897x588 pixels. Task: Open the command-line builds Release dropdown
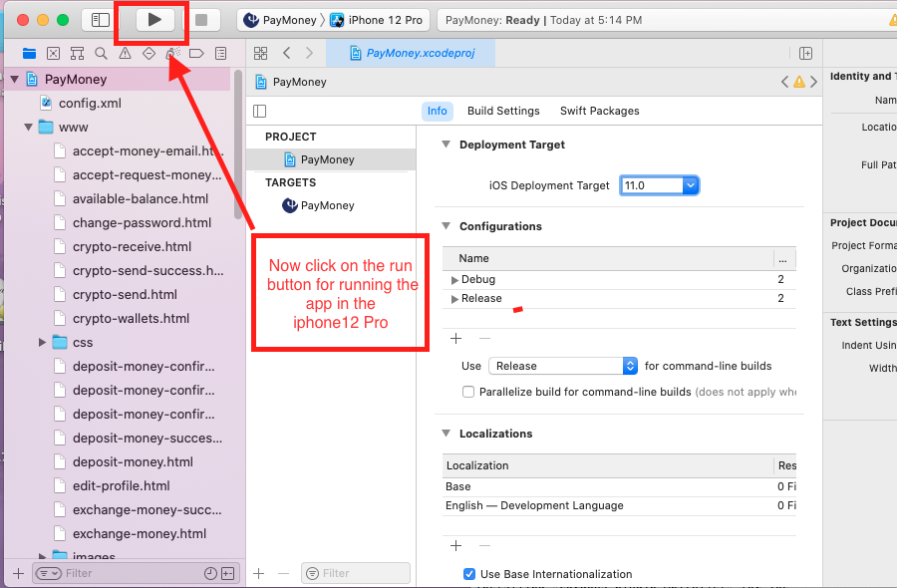click(x=630, y=366)
